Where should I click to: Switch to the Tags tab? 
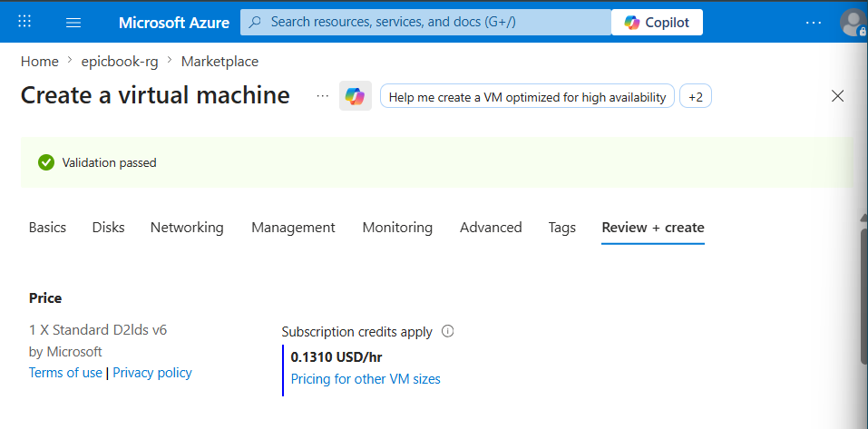pyautogui.click(x=561, y=228)
